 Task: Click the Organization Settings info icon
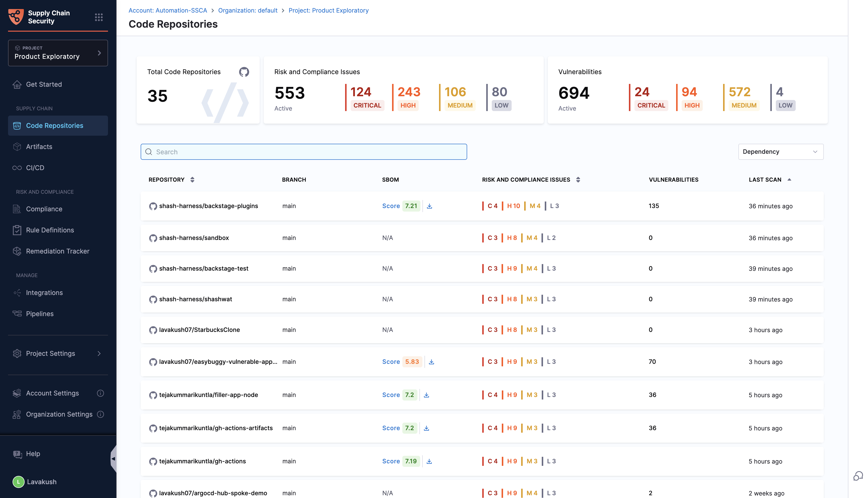pos(100,414)
